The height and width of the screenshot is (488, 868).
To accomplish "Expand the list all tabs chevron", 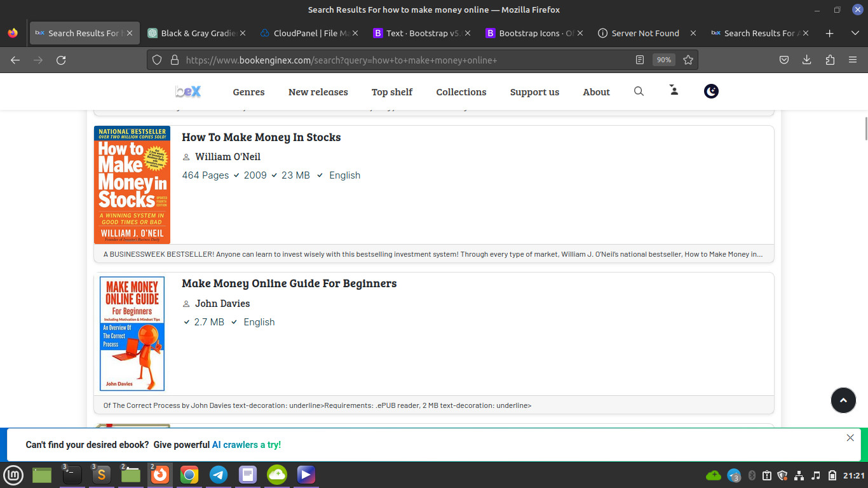I will pos(855,33).
